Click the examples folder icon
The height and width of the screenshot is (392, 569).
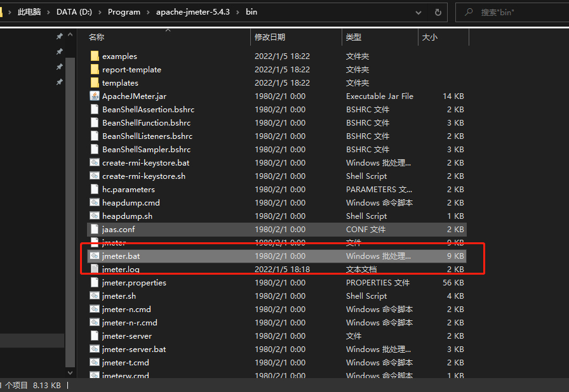coord(95,56)
